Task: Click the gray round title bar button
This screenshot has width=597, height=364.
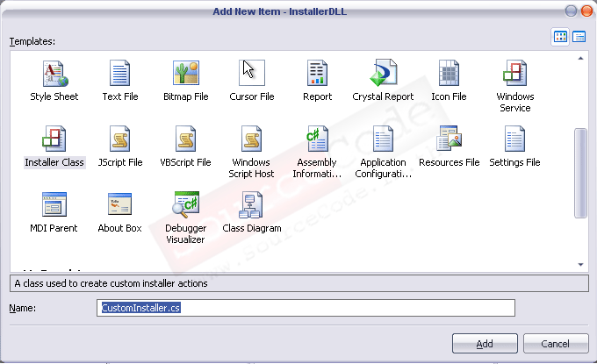Action: tap(571, 11)
